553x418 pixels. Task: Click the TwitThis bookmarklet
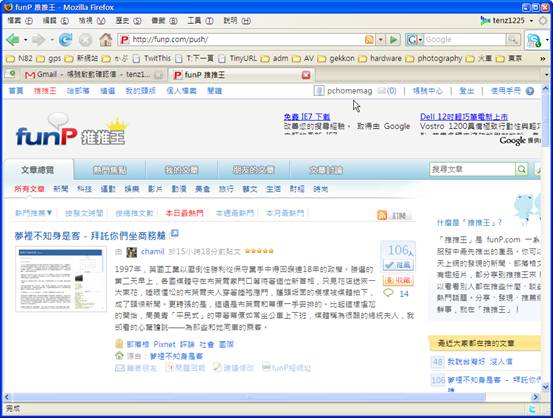(x=152, y=58)
